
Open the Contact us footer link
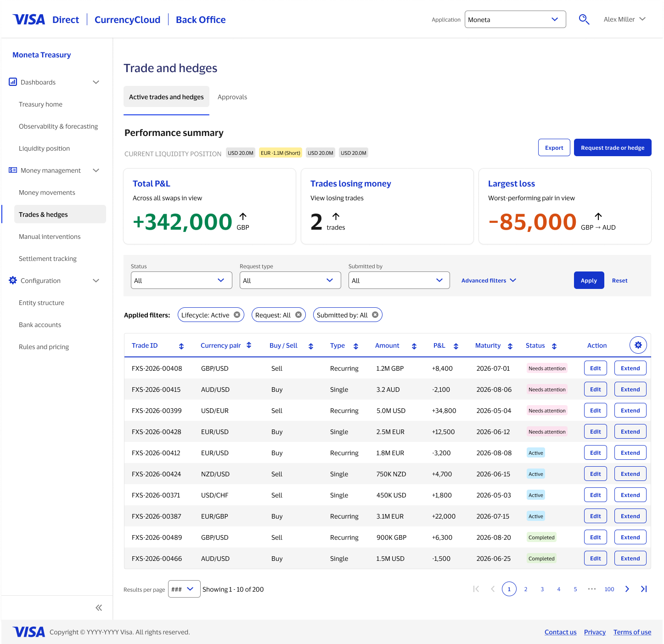point(560,632)
